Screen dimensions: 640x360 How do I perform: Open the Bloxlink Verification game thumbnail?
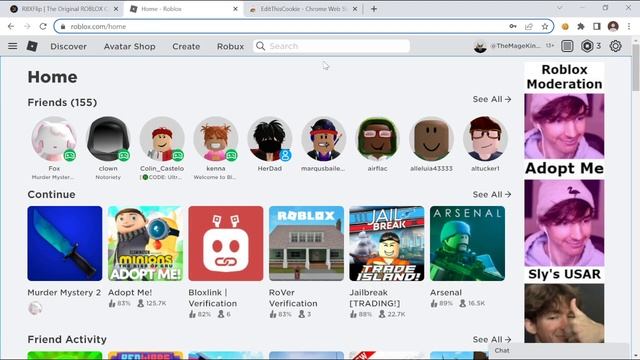click(x=226, y=243)
